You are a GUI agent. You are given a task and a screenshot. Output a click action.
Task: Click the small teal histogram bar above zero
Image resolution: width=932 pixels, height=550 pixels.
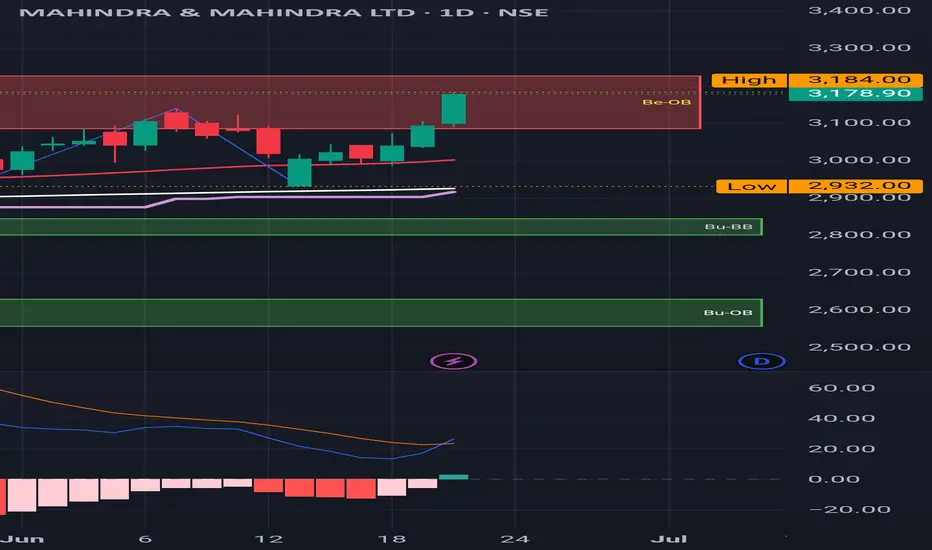(x=454, y=477)
